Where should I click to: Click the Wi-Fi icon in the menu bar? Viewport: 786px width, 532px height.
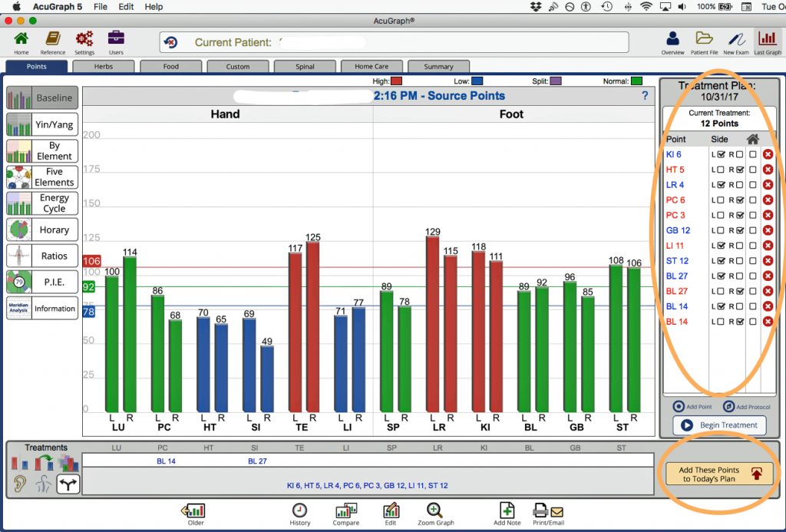click(646, 6)
